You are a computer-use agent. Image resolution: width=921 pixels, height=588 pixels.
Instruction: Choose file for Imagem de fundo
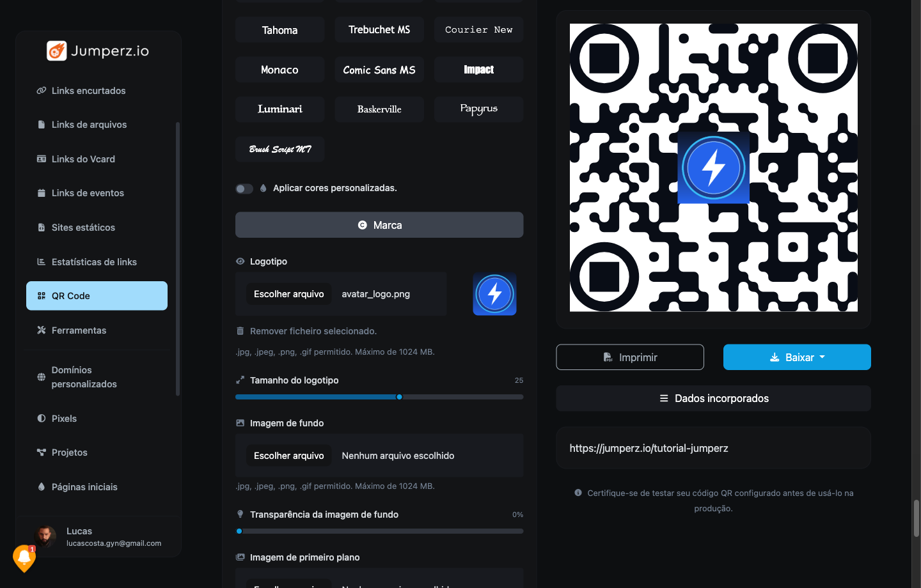point(289,456)
